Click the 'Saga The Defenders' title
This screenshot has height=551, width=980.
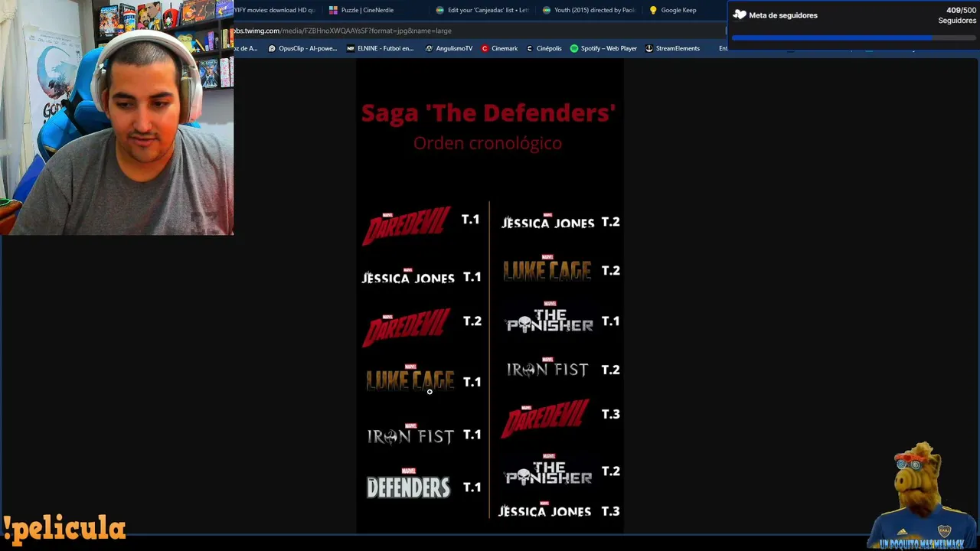[x=488, y=113]
